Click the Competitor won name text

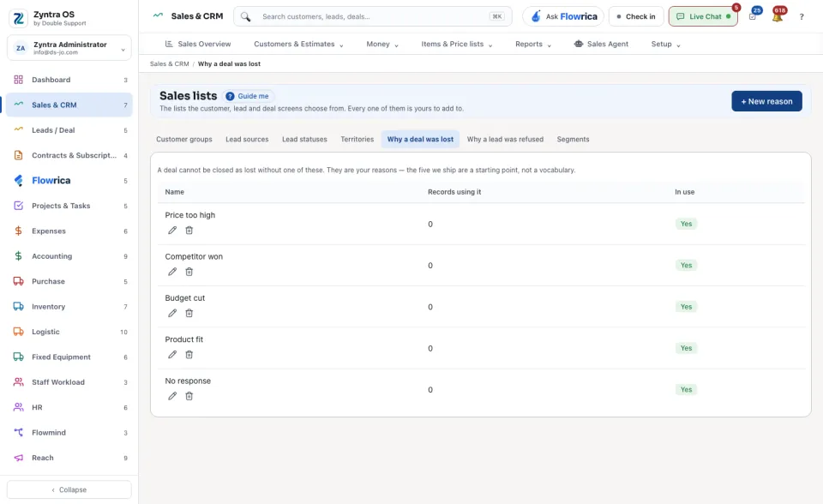pos(194,257)
